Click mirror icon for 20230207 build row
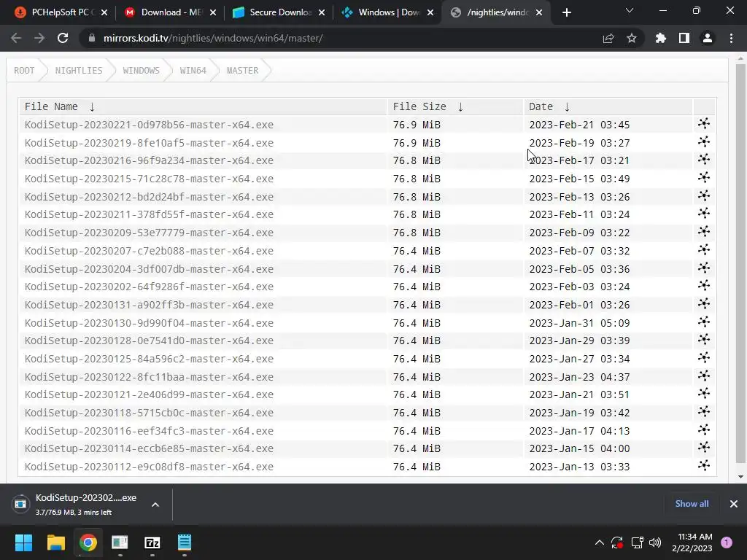Image resolution: width=747 pixels, height=560 pixels. click(704, 249)
